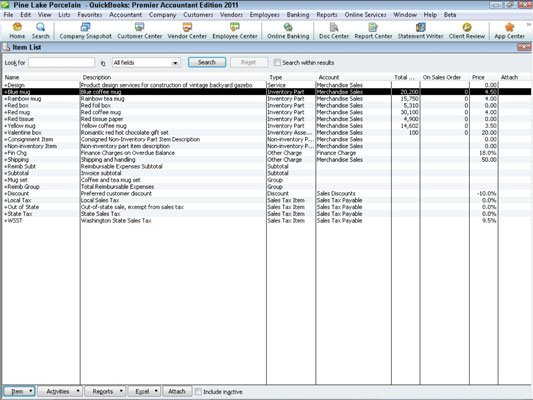
Task: Open the Reports dropdown at bottom
Action: (105, 392)
